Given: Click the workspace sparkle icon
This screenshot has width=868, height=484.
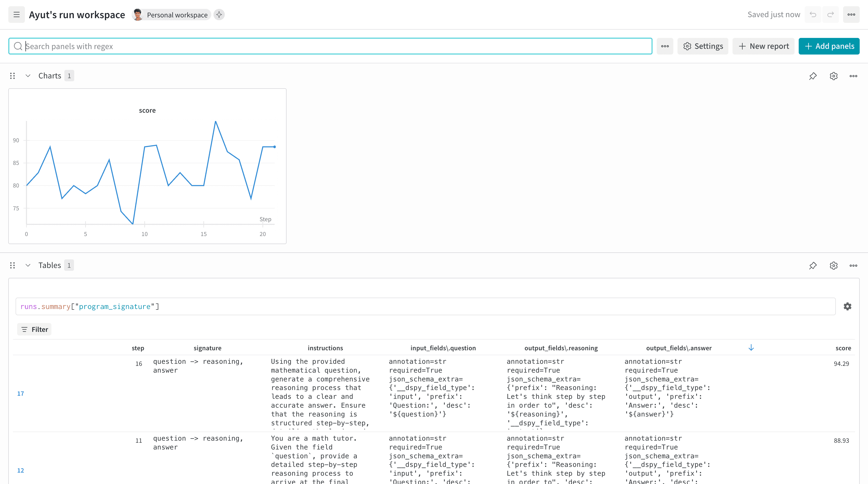Looking at the screenshot, I should tap(219, 15).
